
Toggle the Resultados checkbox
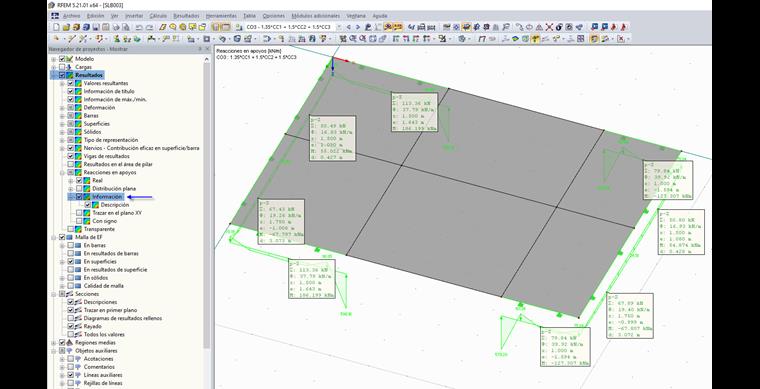tap(62, 75)
